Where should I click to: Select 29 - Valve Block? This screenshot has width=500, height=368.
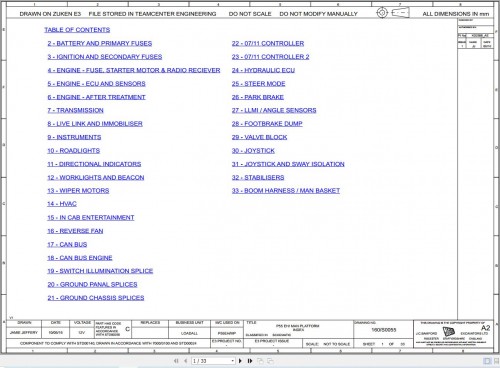pos(260,137)
